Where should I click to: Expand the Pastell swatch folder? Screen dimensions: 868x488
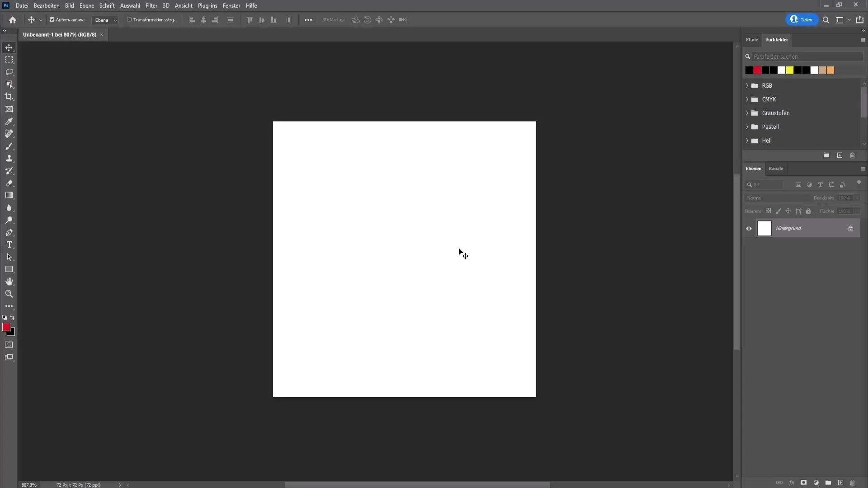click(747, 127)
